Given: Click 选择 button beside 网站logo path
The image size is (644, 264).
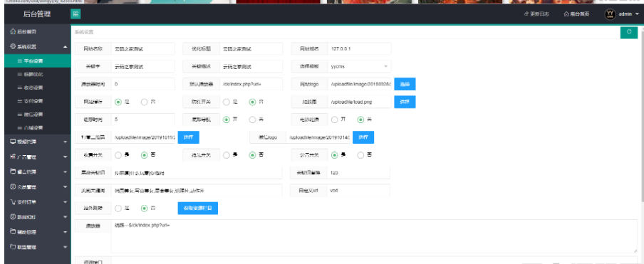Looking at the screenshot, I should click(x=405, y=84).
